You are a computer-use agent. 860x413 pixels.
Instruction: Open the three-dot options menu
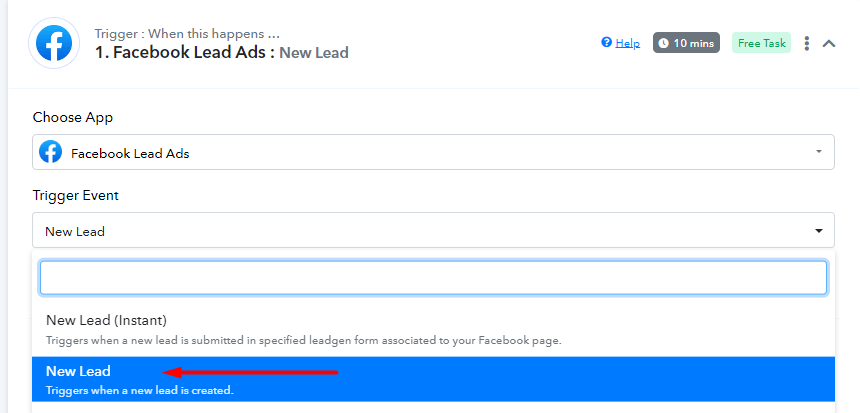(x=806, y=43)
